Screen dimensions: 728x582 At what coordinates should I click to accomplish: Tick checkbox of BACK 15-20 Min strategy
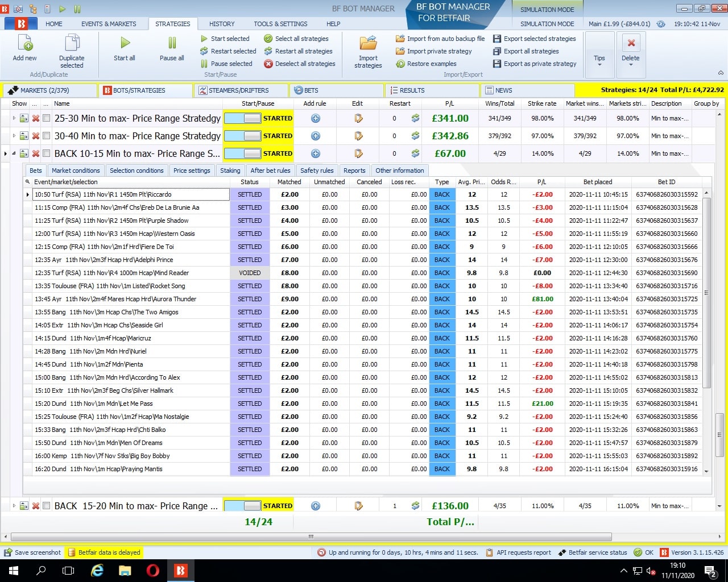(47, 506)
